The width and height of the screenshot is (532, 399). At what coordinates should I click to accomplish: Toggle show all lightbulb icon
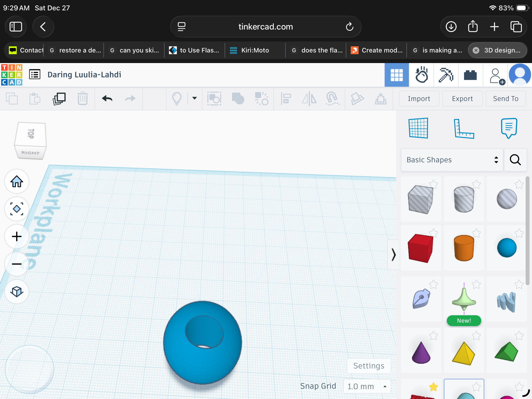click(177, 99)
